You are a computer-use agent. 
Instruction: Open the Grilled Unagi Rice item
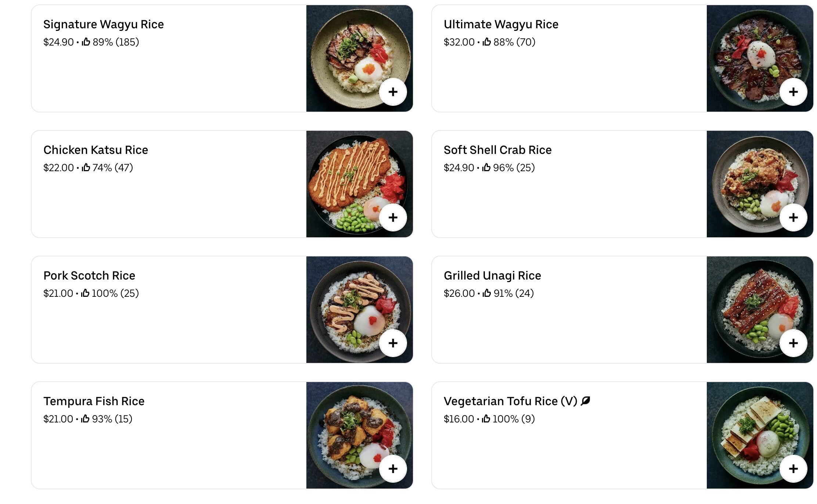pyautogui.click(x=492, y=275)
